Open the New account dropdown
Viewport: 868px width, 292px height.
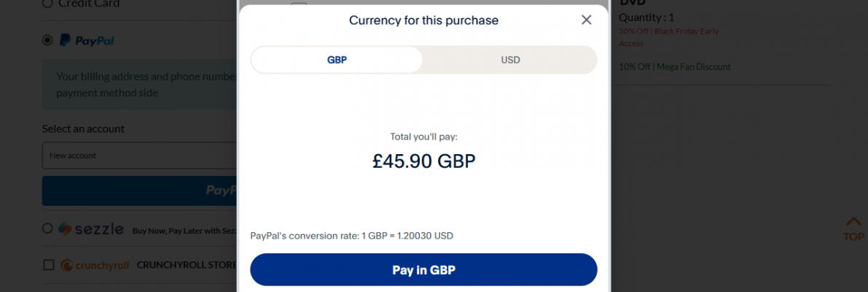coord(138,155)
